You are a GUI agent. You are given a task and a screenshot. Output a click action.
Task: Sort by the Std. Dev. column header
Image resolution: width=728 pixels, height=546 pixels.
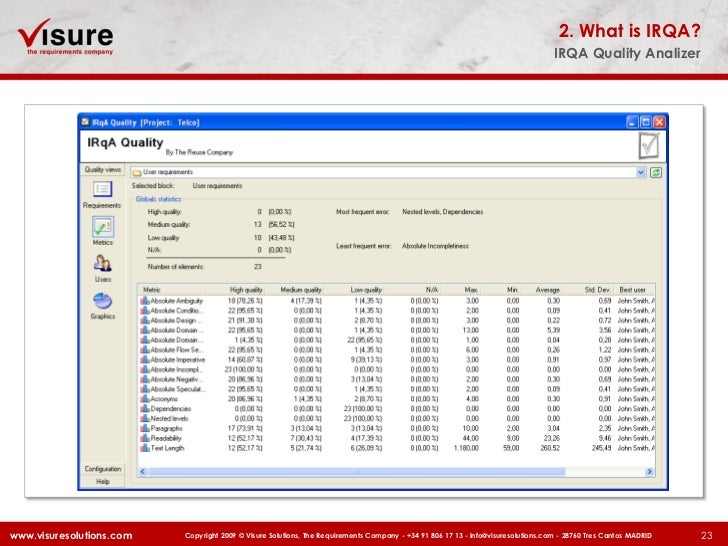pyautogui.click(x=588, y=290)
